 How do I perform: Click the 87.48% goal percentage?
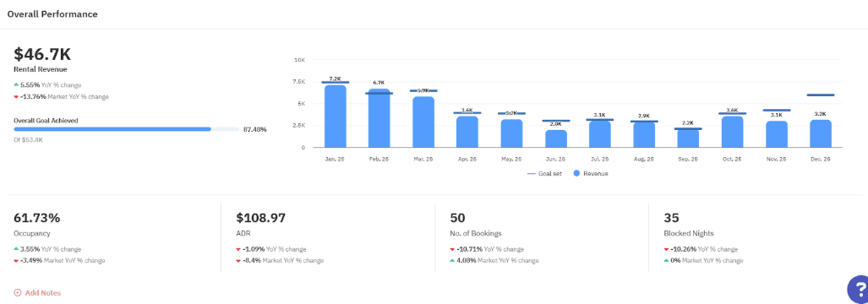pyautogui.click(x=254, y=129)
